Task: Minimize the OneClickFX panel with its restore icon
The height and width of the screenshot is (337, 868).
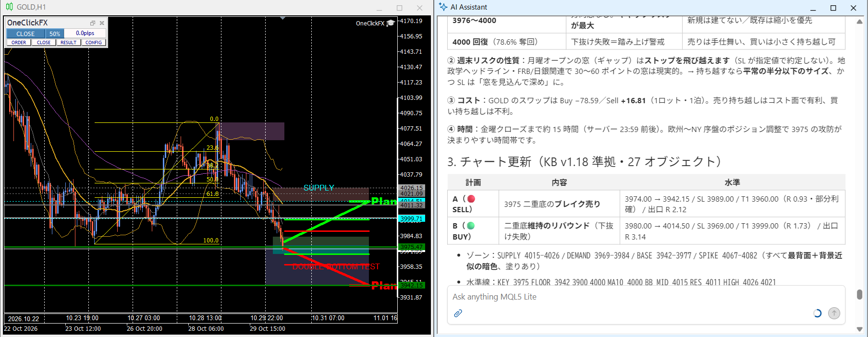Action: point(93,23)
